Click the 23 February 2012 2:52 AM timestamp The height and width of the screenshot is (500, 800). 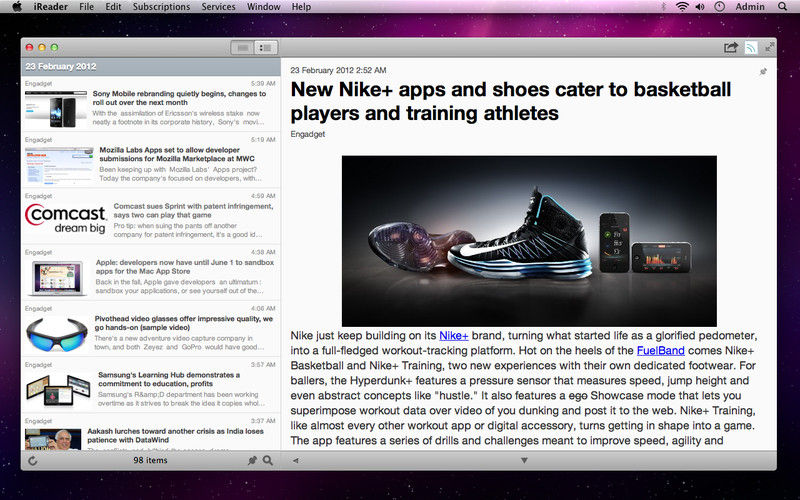coord(338,70)
